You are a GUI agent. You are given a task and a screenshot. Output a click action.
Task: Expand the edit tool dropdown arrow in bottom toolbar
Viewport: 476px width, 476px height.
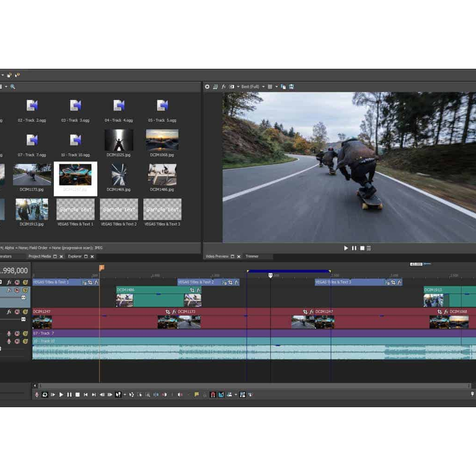click(125, 395)
